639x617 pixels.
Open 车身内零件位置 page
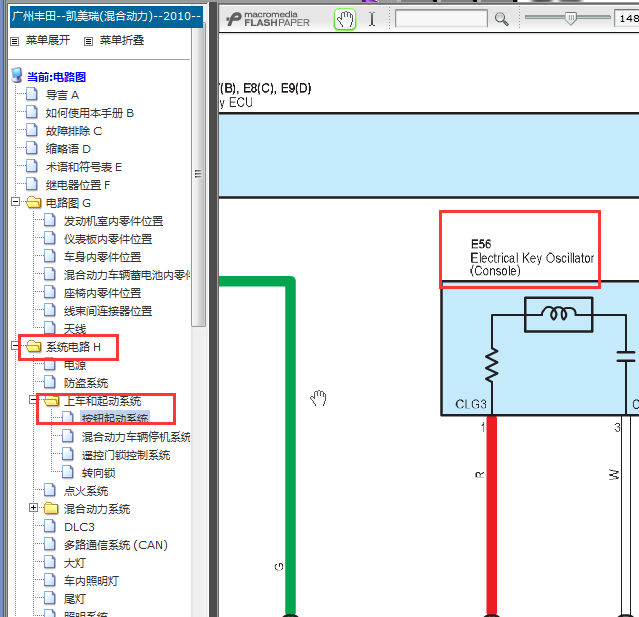coord(102,257)
